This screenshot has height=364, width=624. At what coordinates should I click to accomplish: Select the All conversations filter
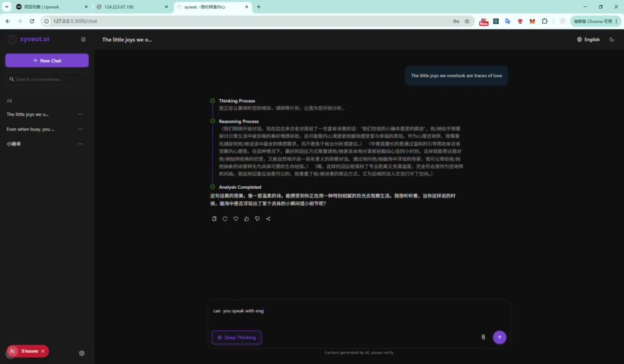(x=9, y=100)
